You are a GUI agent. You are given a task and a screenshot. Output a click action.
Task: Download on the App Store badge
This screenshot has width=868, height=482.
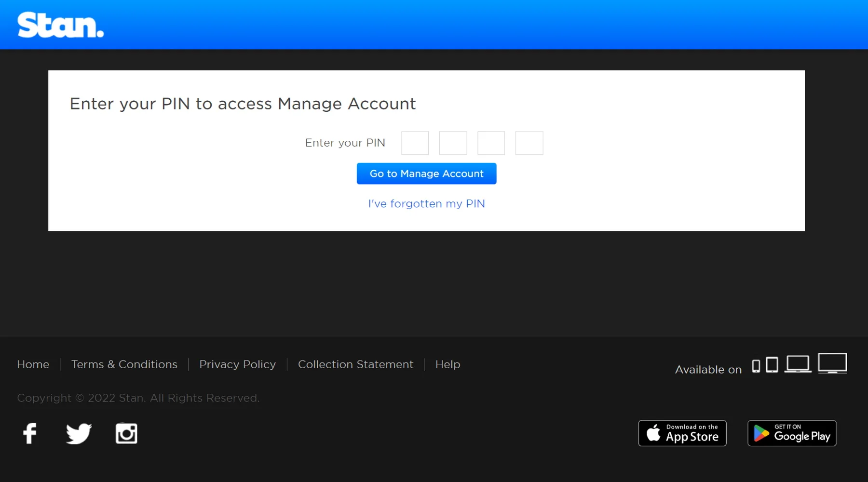coord(682,433)
